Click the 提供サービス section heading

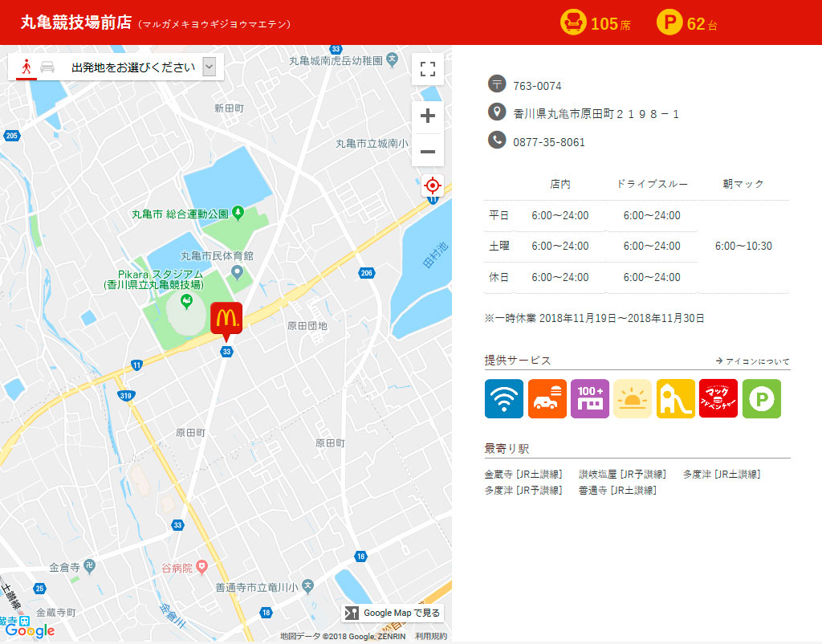tap(518, 361)
